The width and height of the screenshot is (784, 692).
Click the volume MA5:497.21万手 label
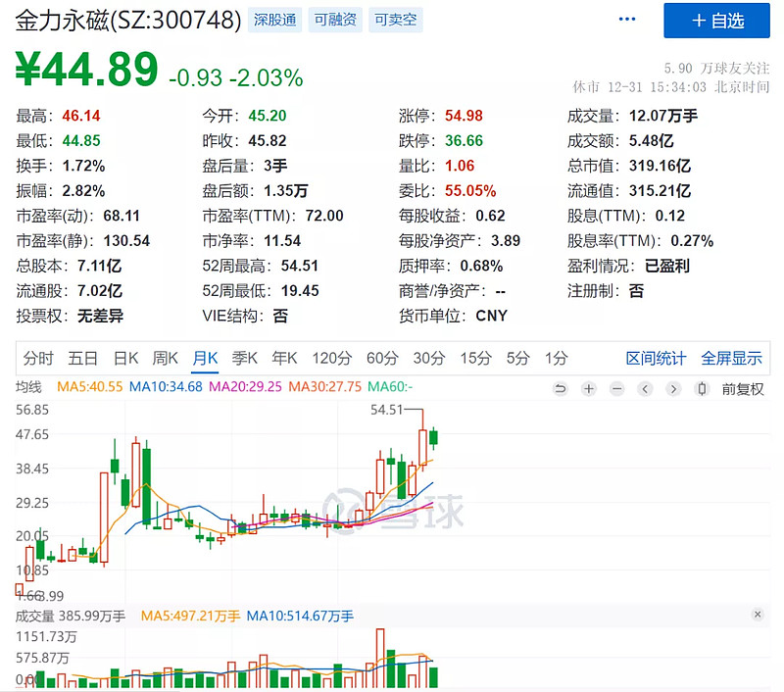click(190, 616)
